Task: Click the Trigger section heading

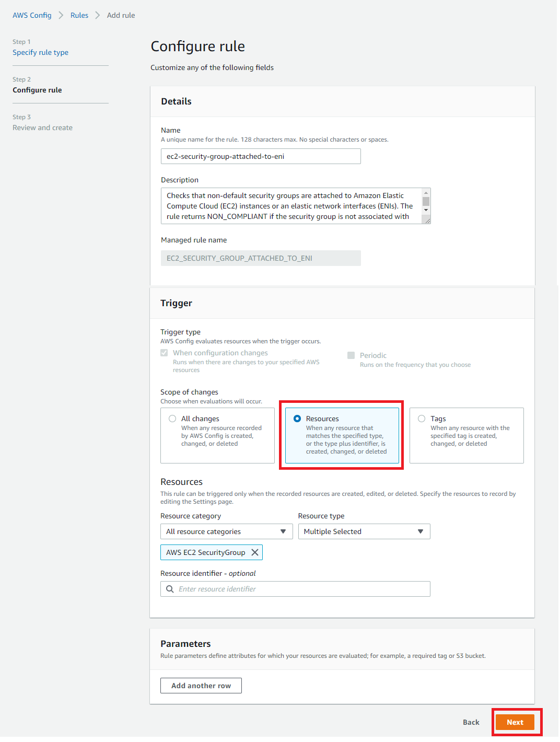Action: (x=176, y=303)
